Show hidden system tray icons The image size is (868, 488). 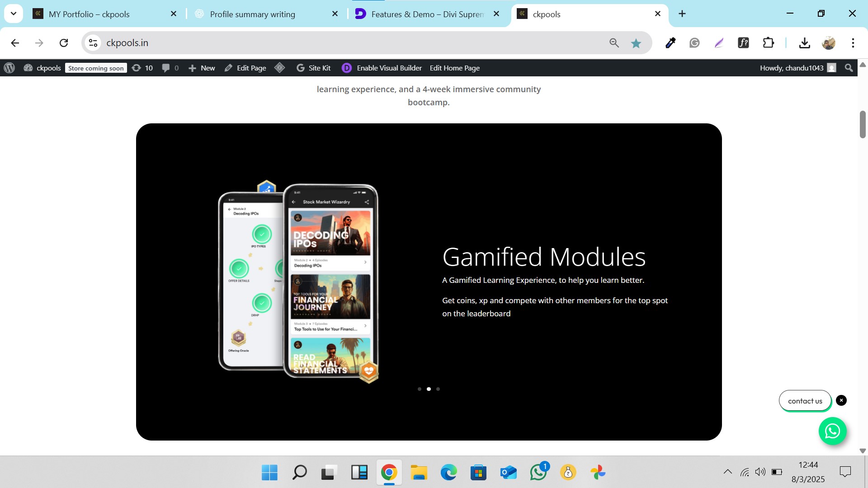(727, 472)
